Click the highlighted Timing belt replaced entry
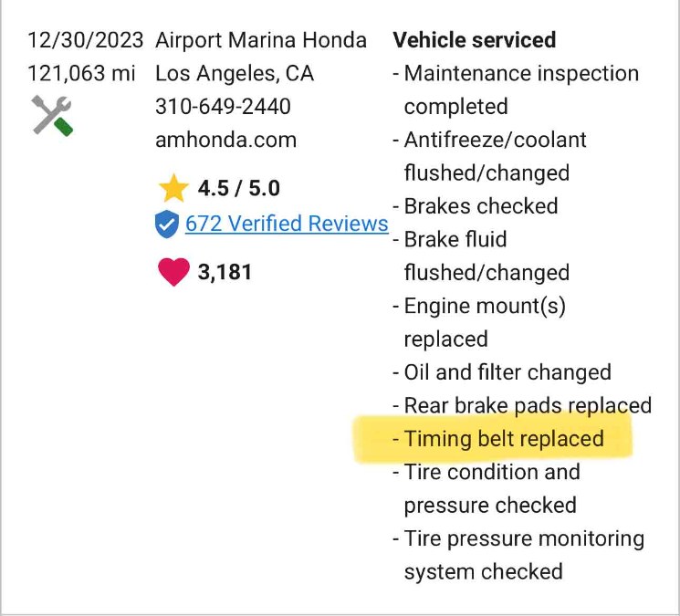This screenshot has height=616, width=680. pos(498,439)
